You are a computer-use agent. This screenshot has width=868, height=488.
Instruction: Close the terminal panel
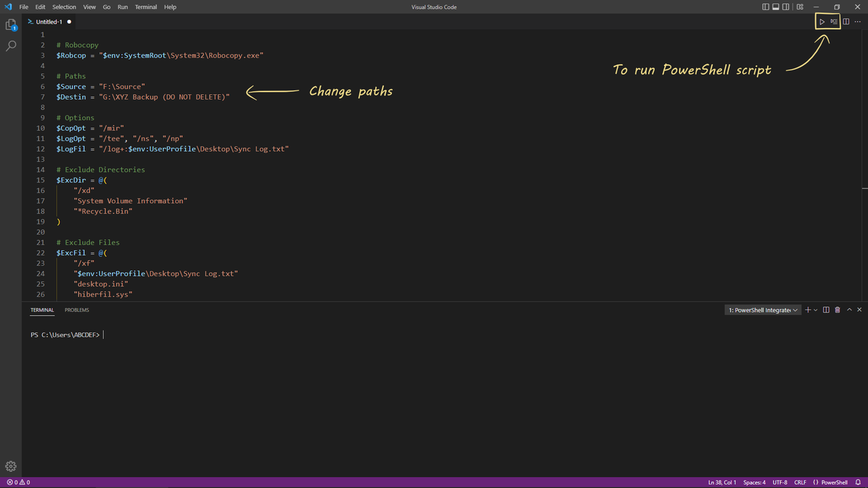pyautogui.click(x=860, y=310)
